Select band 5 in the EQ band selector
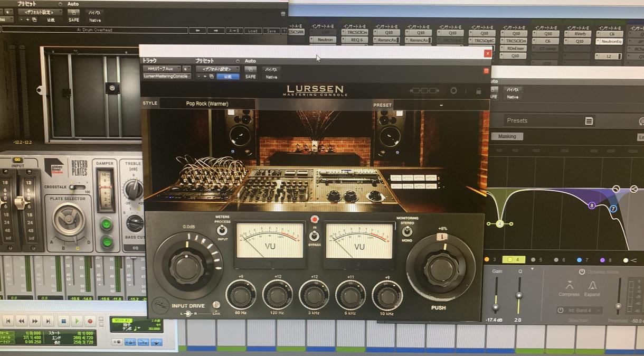 coord(536,260)
